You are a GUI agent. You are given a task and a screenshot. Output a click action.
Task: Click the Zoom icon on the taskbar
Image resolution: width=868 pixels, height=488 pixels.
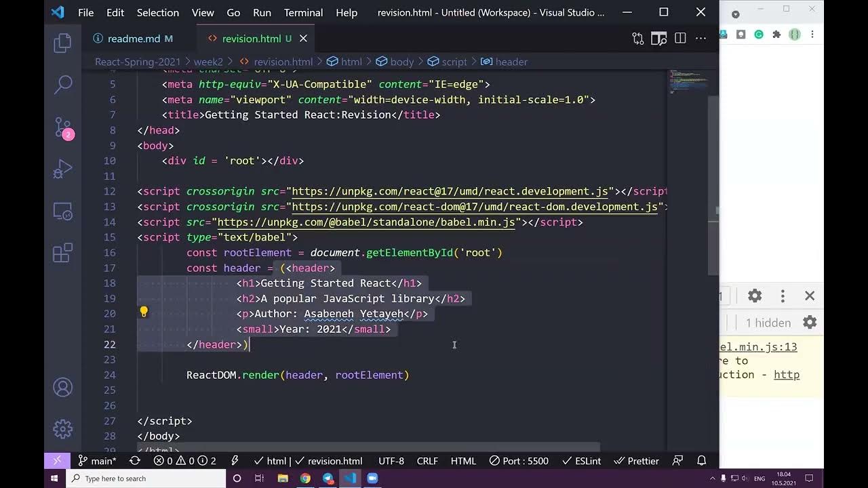pyautogui.click(x=372, y=479)
